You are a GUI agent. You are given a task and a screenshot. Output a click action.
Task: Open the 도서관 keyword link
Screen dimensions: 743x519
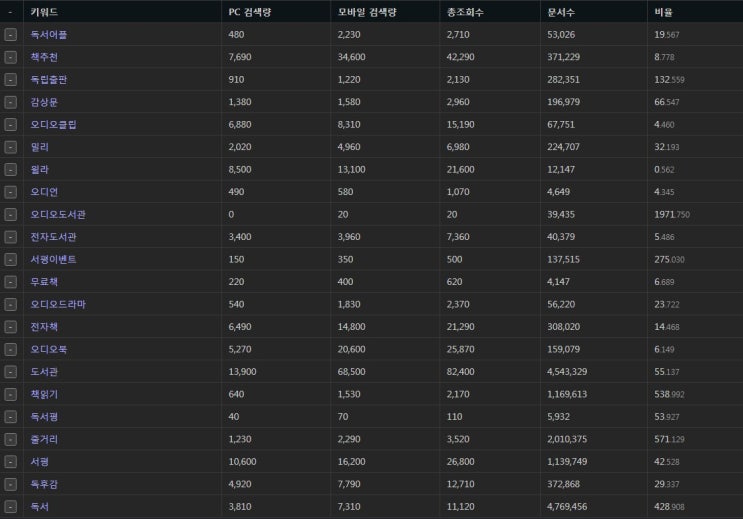click(44, 372)
